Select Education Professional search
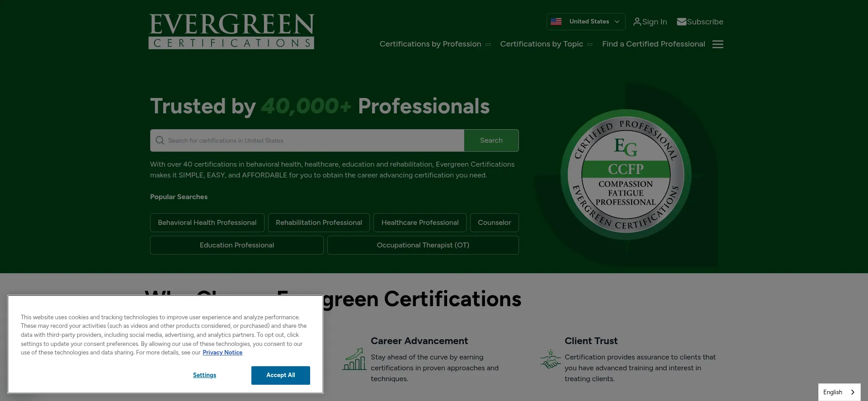This screenshot has width=868, height=401. pyautogui.click(x=237, y=245)
